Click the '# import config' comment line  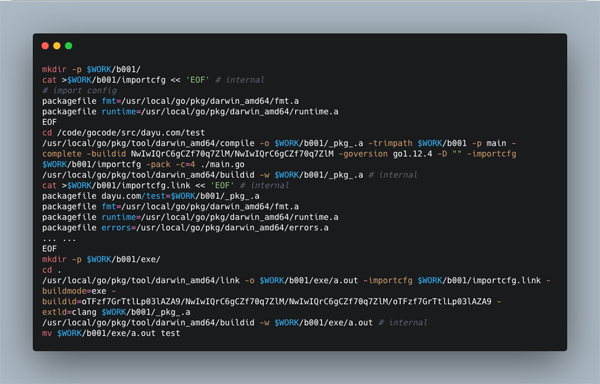(80, 91)
